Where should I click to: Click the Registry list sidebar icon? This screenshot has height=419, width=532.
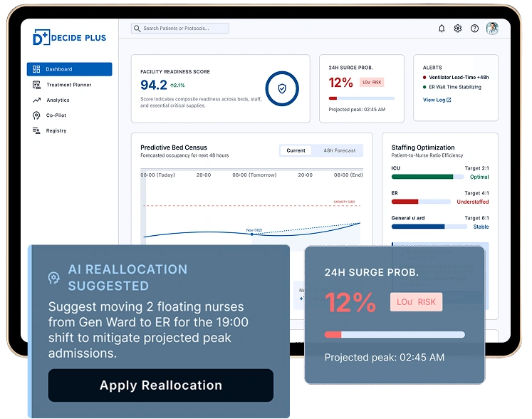[36, 130]
